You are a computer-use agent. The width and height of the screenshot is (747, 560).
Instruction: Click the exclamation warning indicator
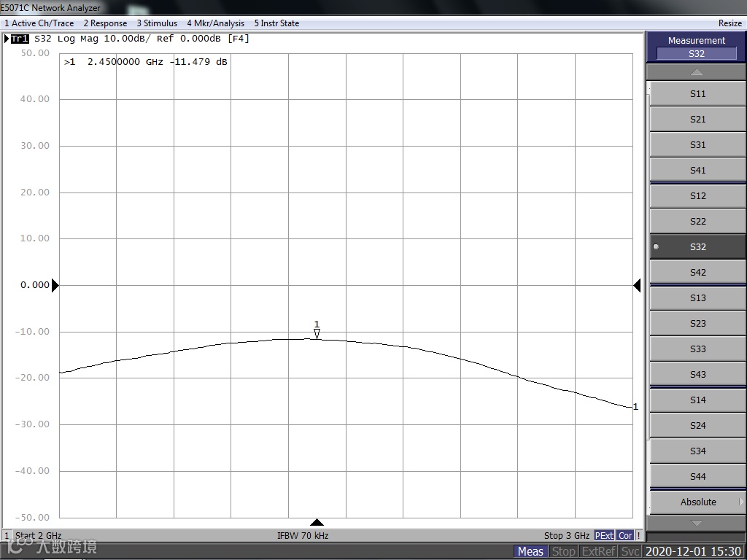click(638, 535)
